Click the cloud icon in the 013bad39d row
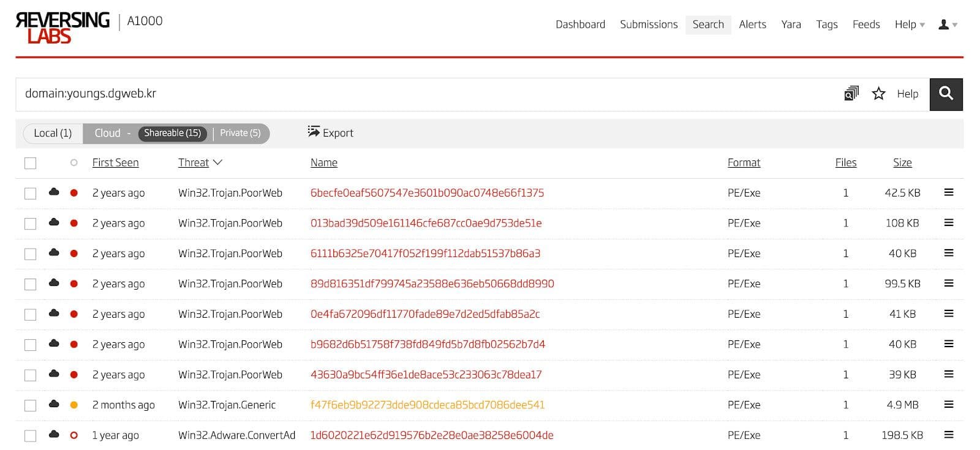This screenshot has width=980, height=450. pyautogui.click(x=54, y=222)
